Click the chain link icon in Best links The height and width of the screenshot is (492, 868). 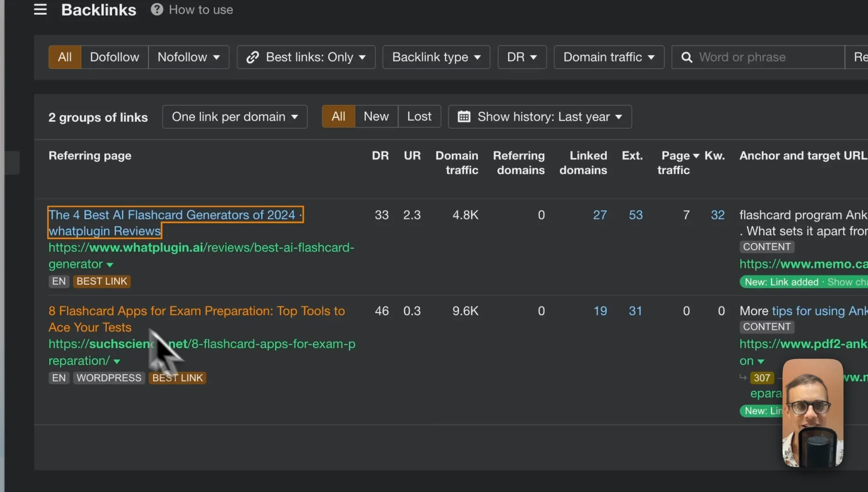[253, 57]
